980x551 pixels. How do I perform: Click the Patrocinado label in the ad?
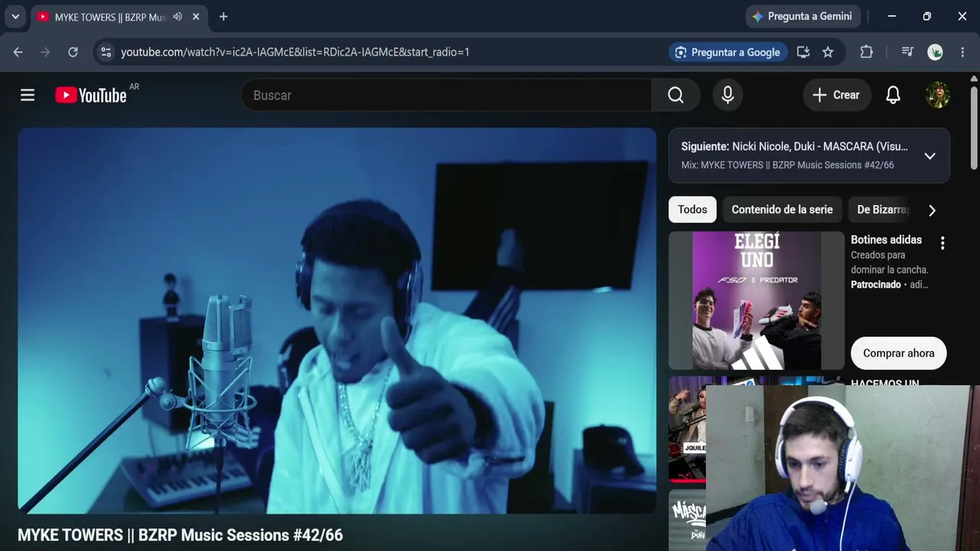click(876, 285)
